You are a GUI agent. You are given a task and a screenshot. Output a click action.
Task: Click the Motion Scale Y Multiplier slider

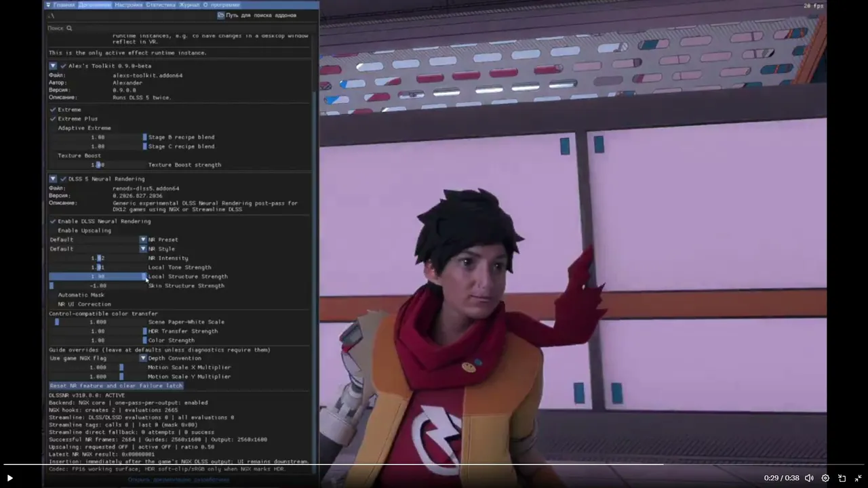pos(98,377)
